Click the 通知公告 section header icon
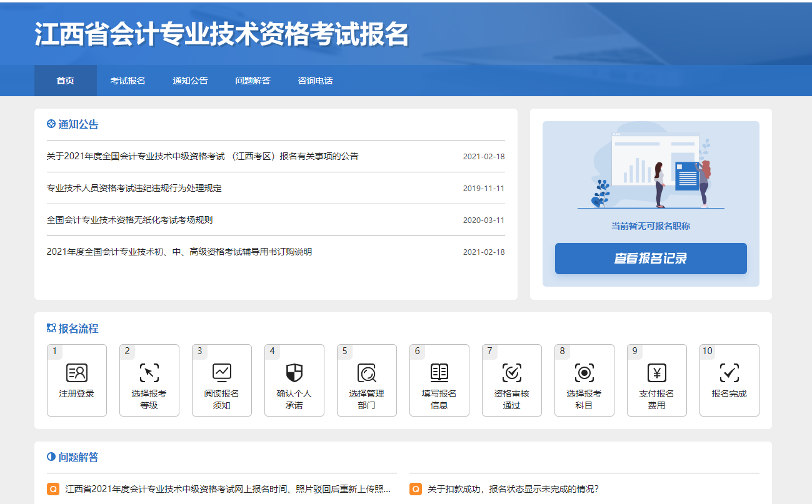812x504 pixels. (50, 123)
